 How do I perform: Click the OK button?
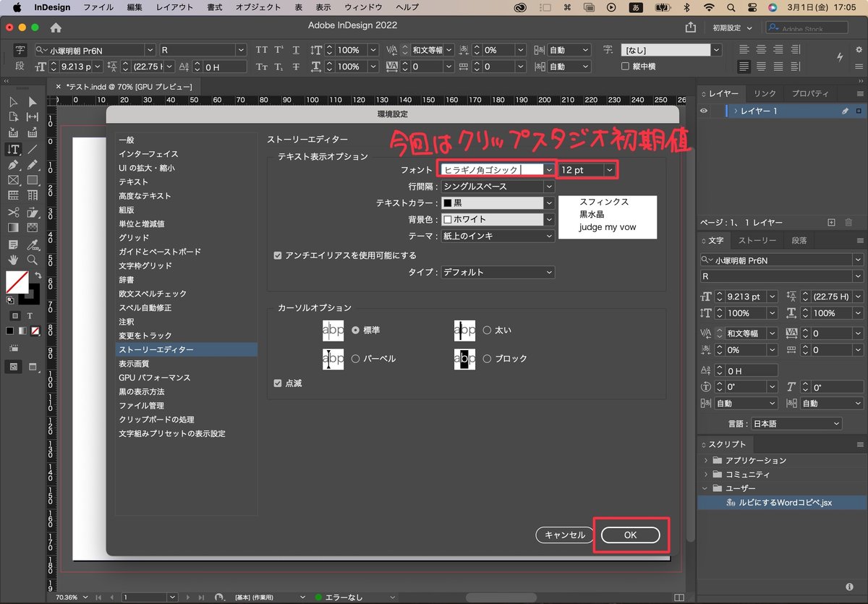tap(630, 535)
